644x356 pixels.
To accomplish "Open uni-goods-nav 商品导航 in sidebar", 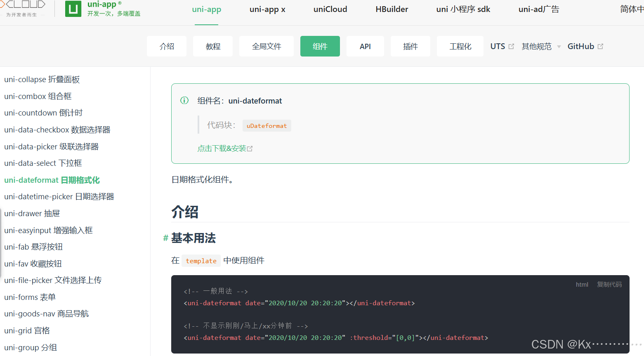I will pos(47,314).
